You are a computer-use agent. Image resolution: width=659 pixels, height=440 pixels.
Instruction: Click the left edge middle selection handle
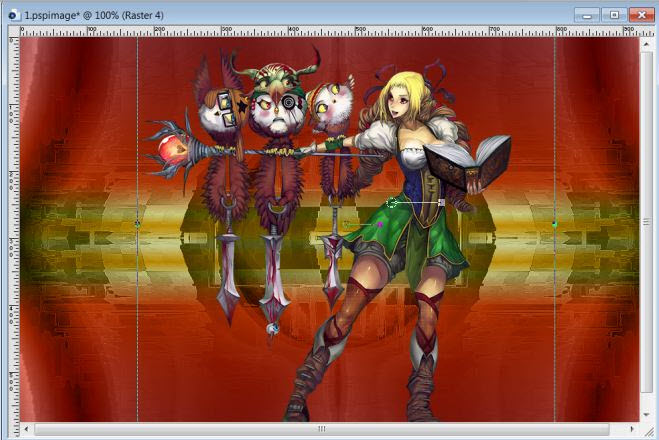pos(137,224)
